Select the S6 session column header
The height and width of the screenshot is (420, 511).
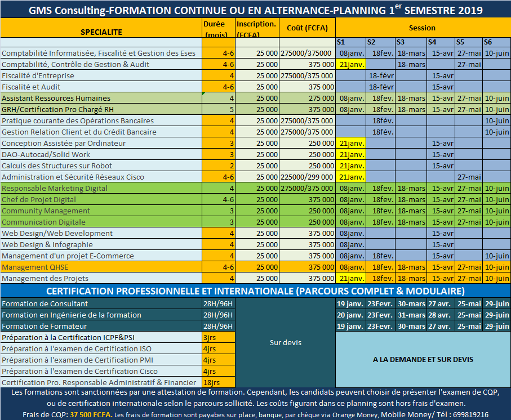(x=497, y=42)
